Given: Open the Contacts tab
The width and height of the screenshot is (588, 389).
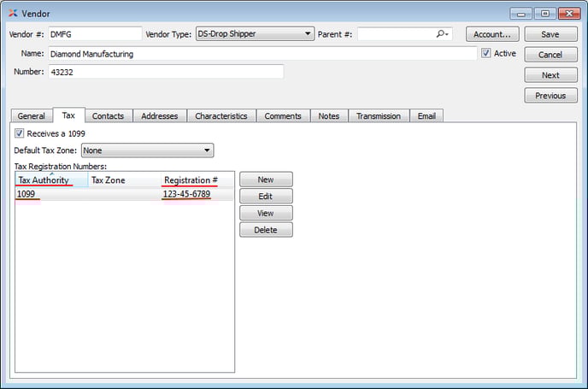Looking at the screenshot, I should coord(108,116).
